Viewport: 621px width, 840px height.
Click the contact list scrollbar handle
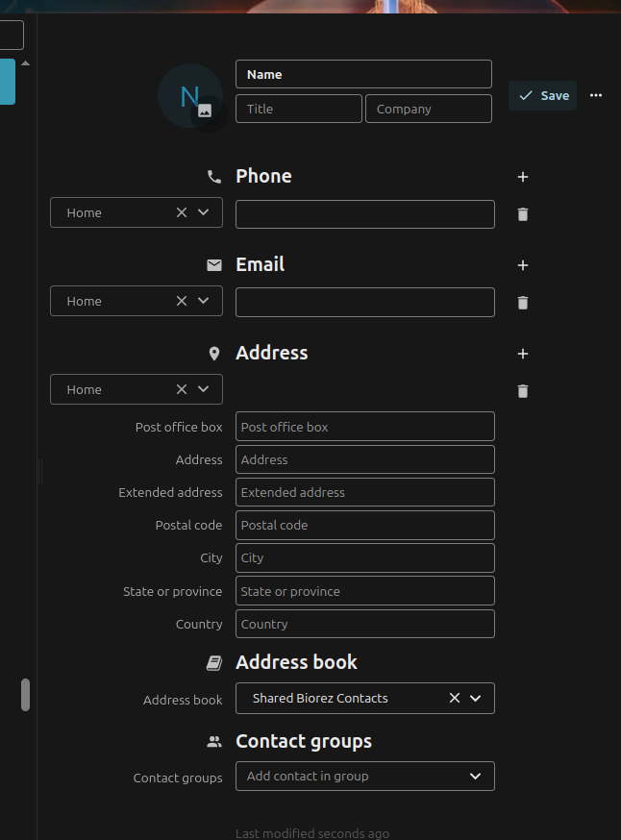tap(25, 695)
